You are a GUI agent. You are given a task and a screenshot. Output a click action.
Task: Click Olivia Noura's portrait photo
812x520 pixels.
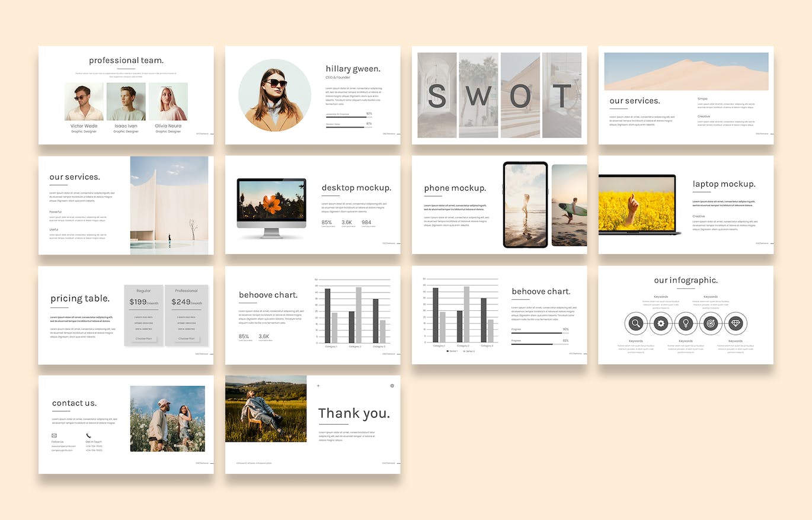tap(168, 101)
